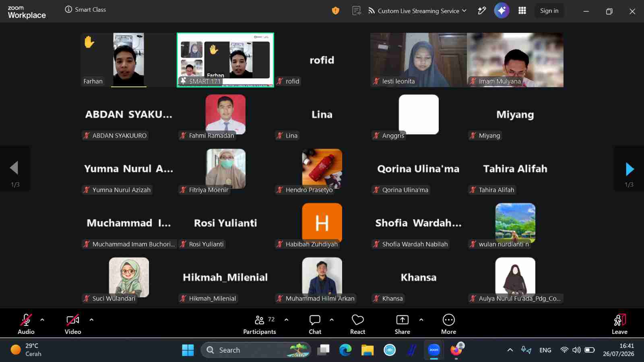The width and height of the screenshot is (644, 362).
Task: Select Farhan's video tile
Action: (129, 60)
